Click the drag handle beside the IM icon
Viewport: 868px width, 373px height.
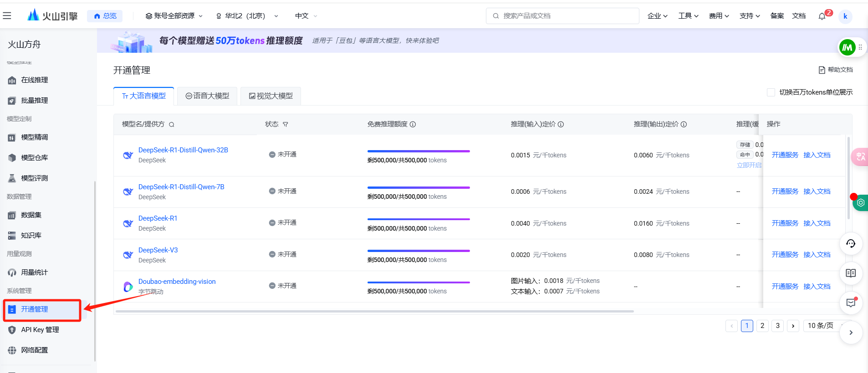tap(860, 47)
